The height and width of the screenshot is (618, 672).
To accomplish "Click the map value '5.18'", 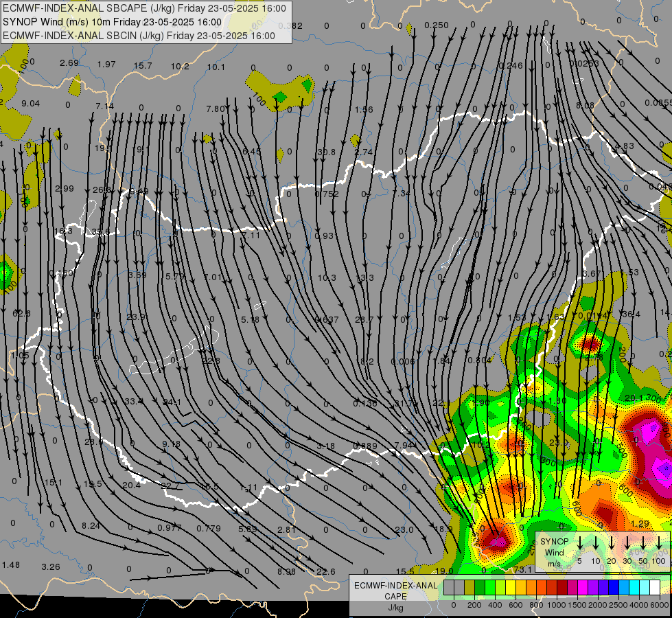I will point(250,319).
